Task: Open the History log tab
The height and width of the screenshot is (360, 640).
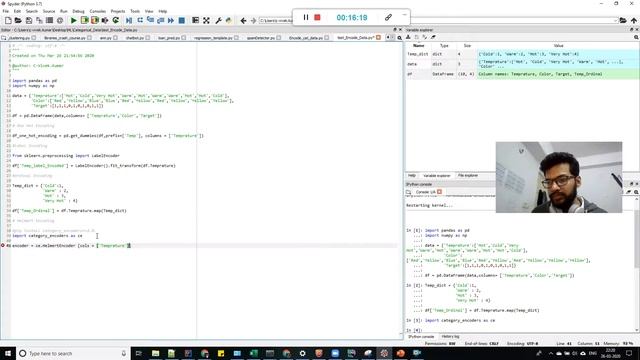Action: coord(450,337)
